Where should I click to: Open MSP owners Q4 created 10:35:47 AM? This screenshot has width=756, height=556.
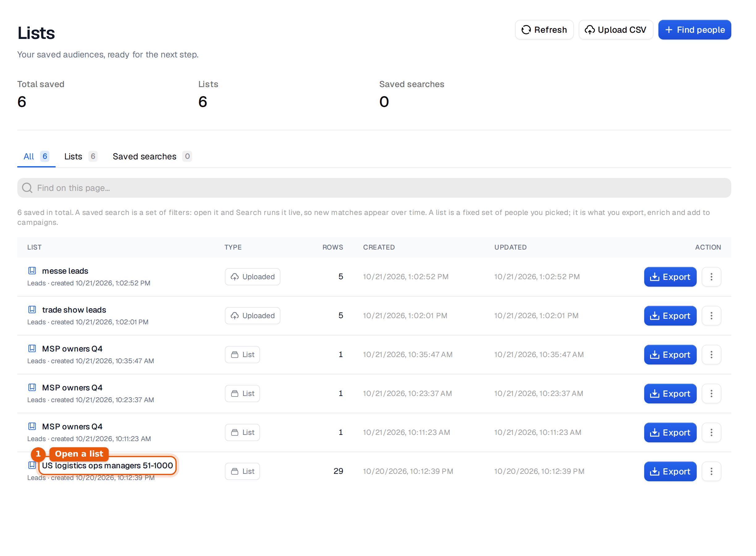(x=72, y=349)
